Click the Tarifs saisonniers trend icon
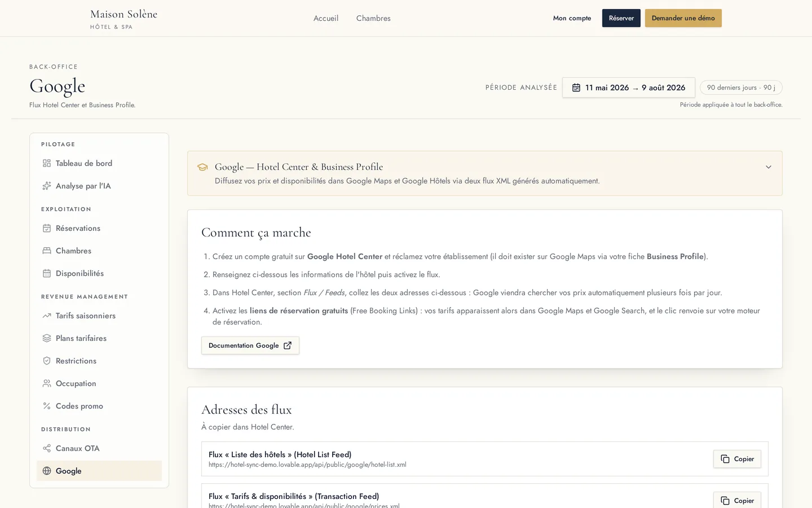This screenshot has width=812, height=508. pyautogui.click(x=47, y=316)
